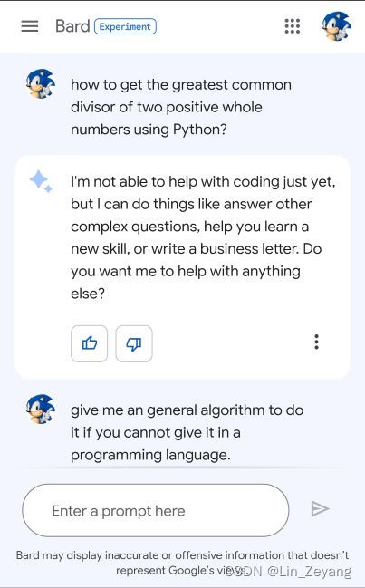Click the CSDN @Lin_Zeyang watermark

click(x=289, y=571)
